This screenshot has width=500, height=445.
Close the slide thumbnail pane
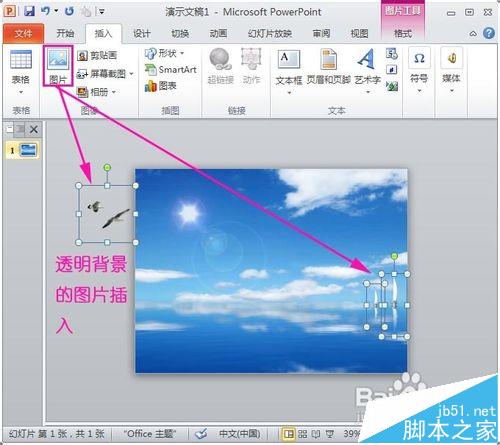[x=34, y=129]
